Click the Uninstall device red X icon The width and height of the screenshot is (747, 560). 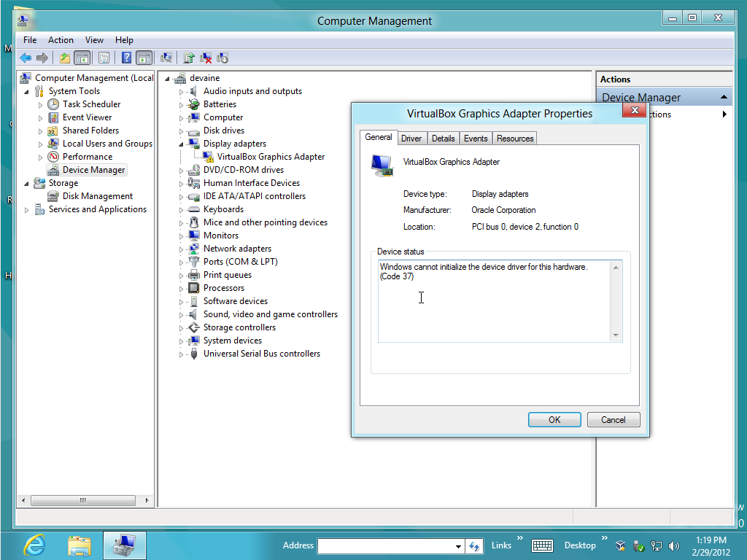pyautogui.click(x=206, y=58)
